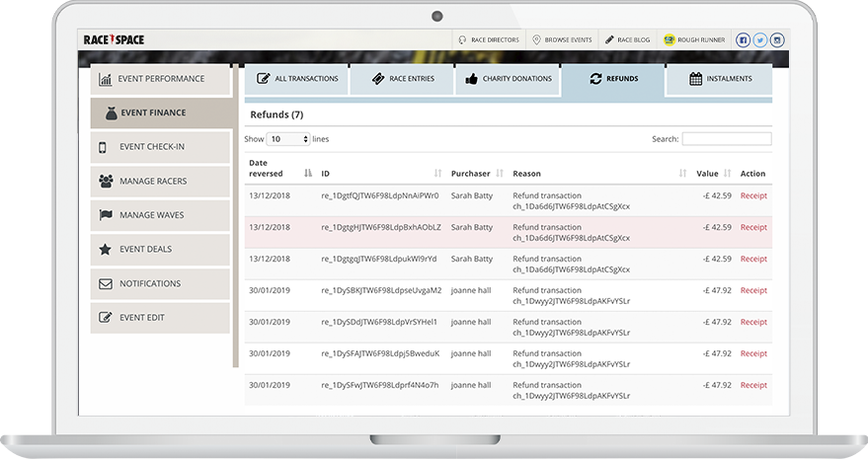Open the Twitter social icon
Viewport: 868px width, 459px height.
pyautogui.click(x=760, y=39)
